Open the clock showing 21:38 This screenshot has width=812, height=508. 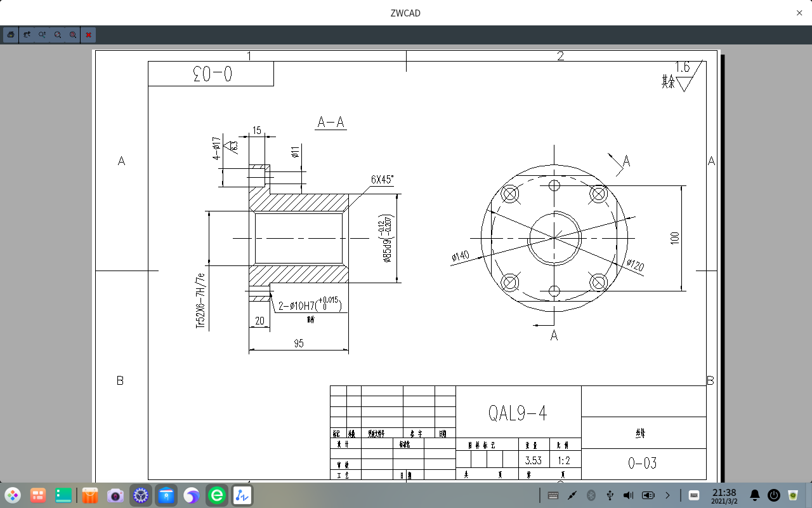click(724, 495)
